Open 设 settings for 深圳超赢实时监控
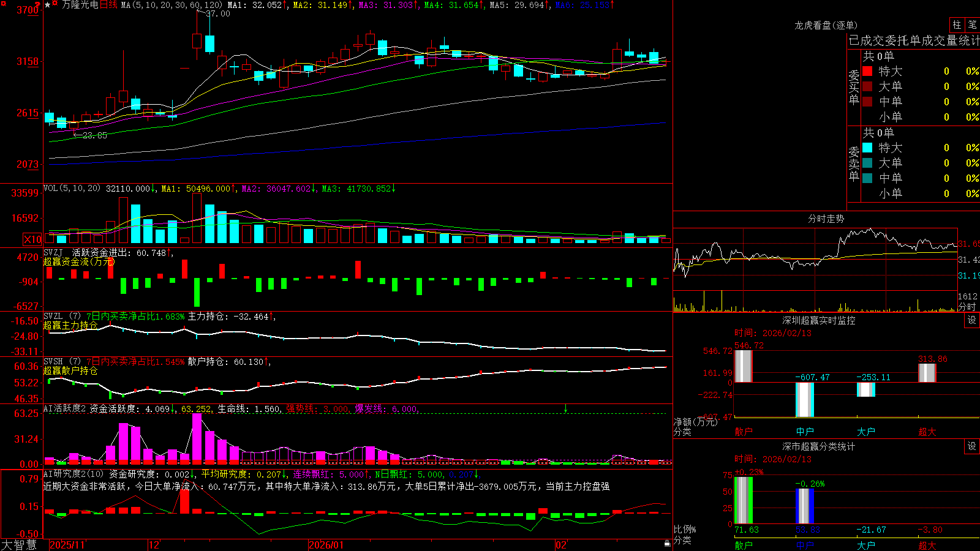 click(x=972, y=320)
